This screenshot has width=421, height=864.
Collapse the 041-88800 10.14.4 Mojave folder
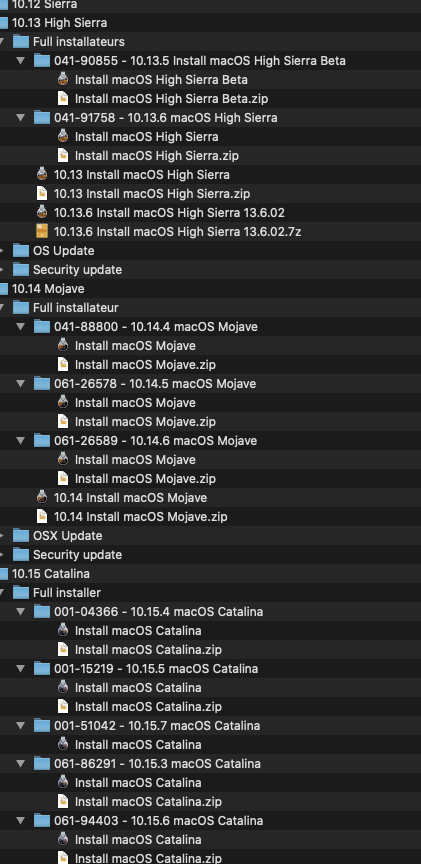(x=21, y=327)
